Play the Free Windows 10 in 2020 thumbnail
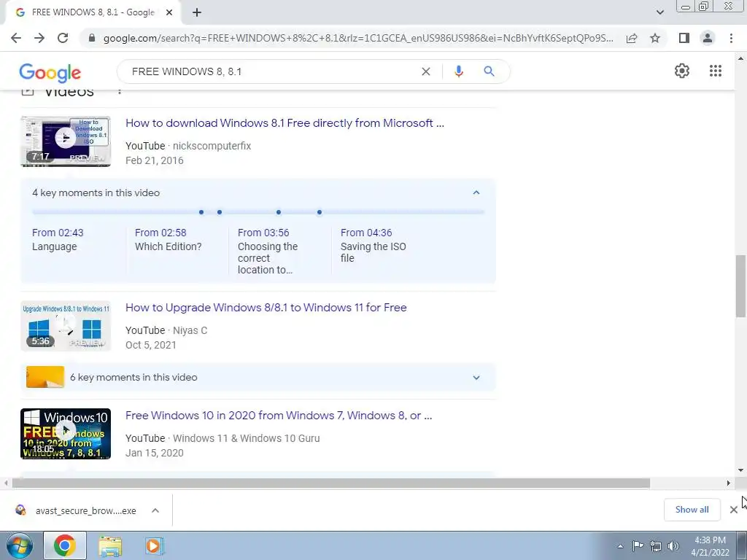 [x=65, y=434]
